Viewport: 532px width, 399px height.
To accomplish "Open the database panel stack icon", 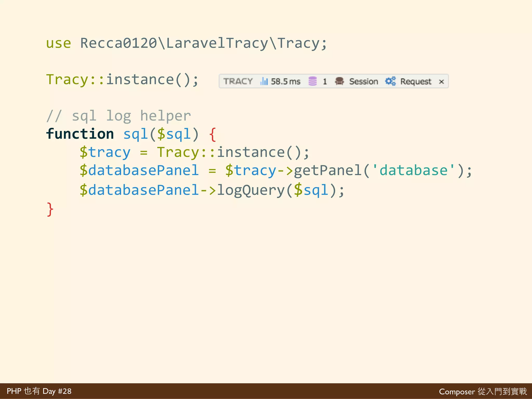I will tap(312, 81).
